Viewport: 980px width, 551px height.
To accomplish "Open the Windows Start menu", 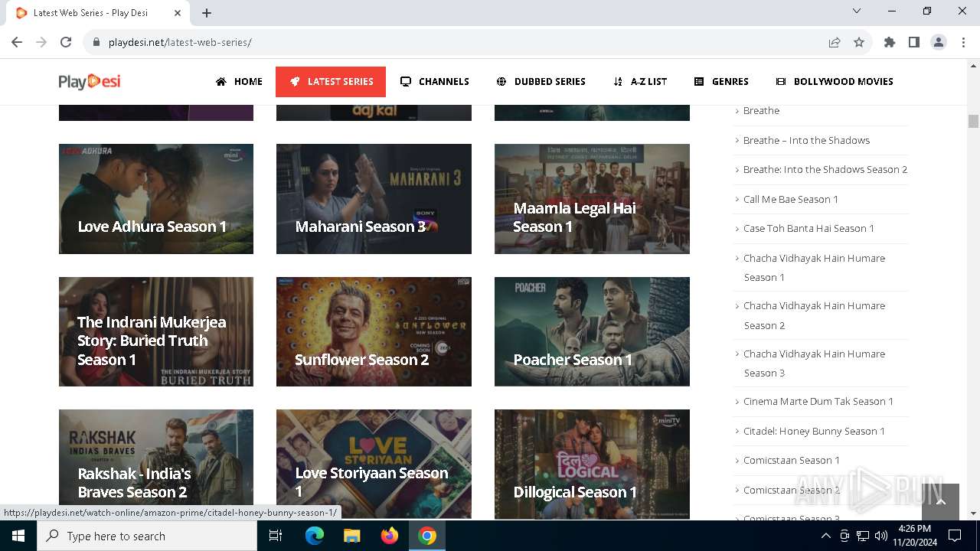I will [18, 536].
